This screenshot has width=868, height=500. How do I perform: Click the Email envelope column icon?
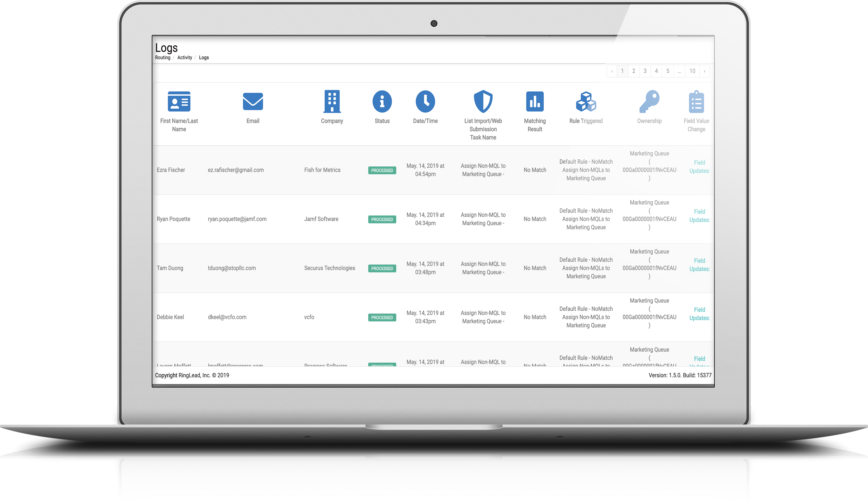click(x=253, y=101)
